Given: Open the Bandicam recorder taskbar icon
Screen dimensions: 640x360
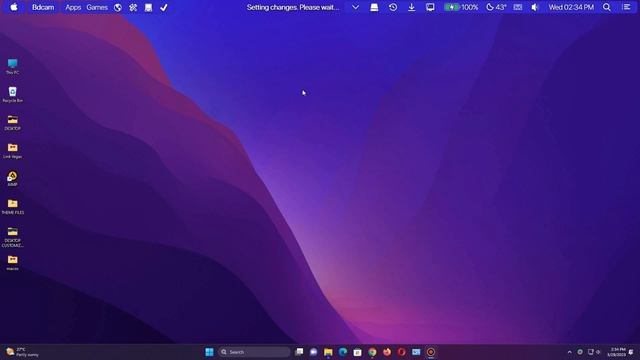Looking at the screenshot, I should pyautogui.click(x=431, y=352).
